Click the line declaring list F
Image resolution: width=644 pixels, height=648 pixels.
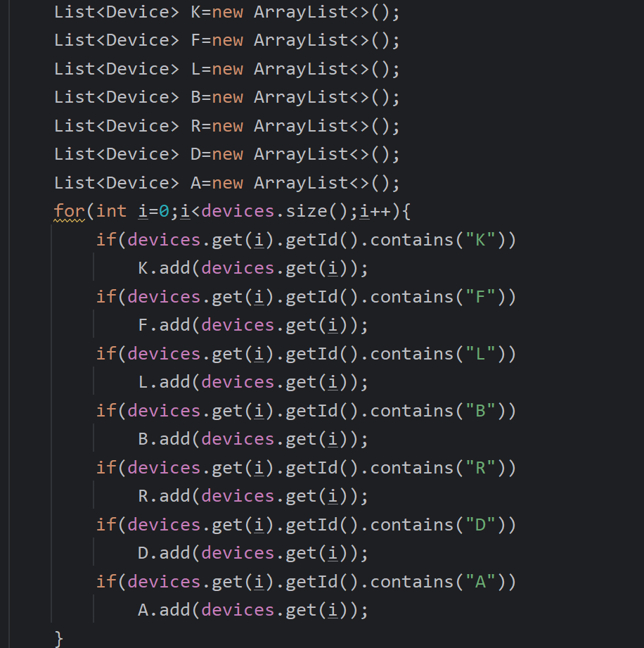227,41
